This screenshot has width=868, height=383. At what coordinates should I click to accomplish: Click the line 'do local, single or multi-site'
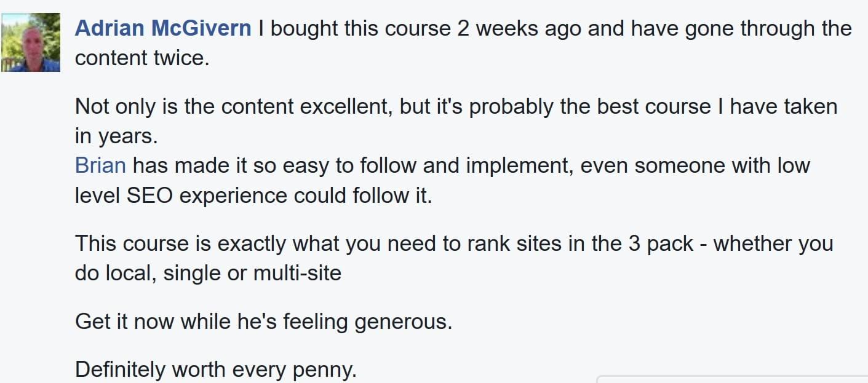pos(208,273)
